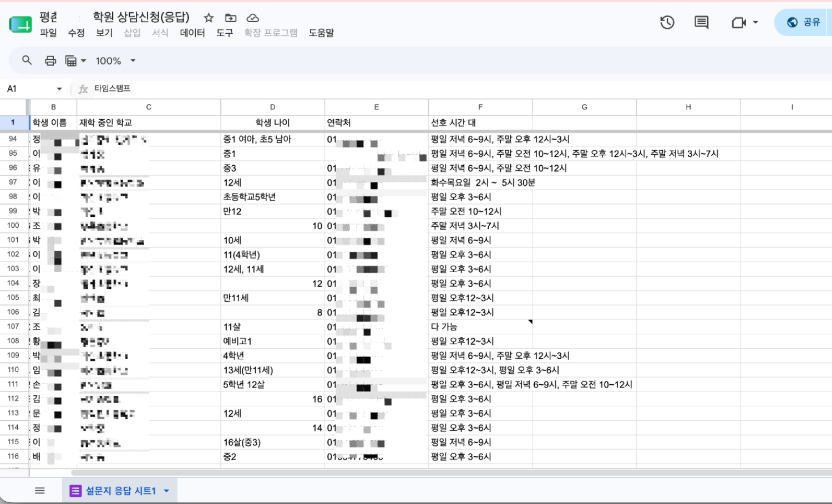Select cell 예비고1 in row 108
The height and width of the screenshot is (504, 832).
pos(272,341)
